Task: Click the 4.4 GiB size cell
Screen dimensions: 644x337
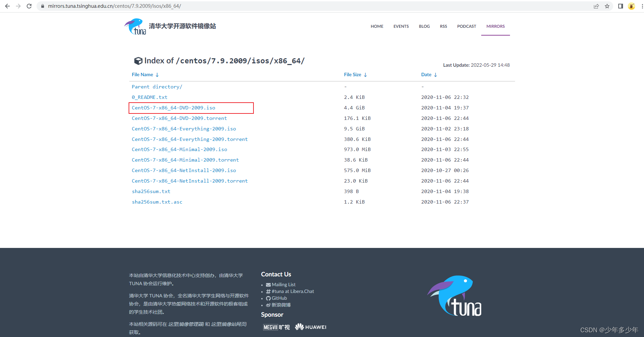Action: coord(354,108)
